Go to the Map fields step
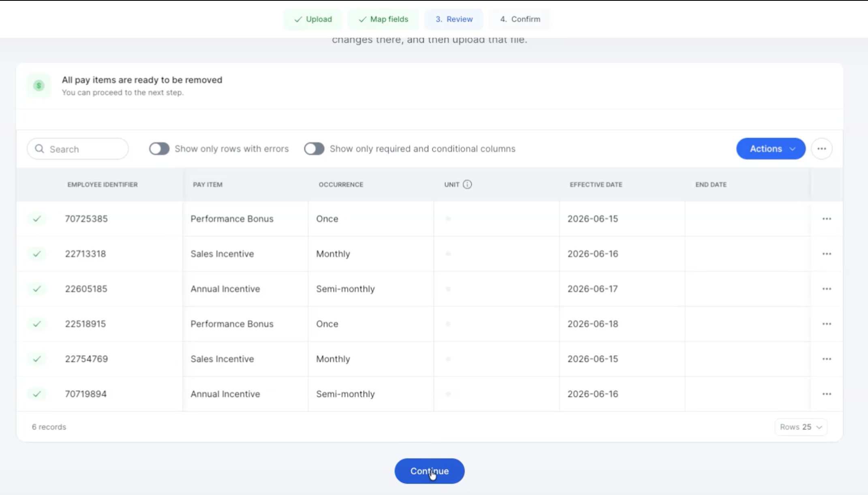The height and width of the screenshot is (495, 868). (x=383, y=19)
